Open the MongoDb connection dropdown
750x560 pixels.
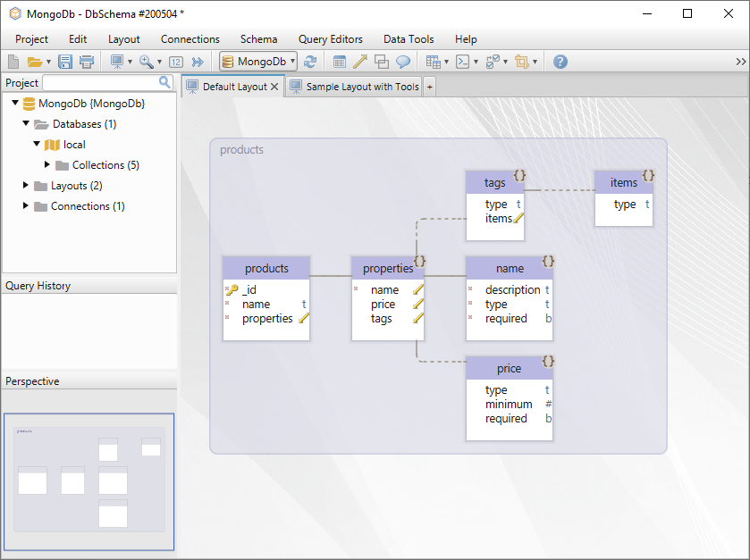click(x=293, y=61)
